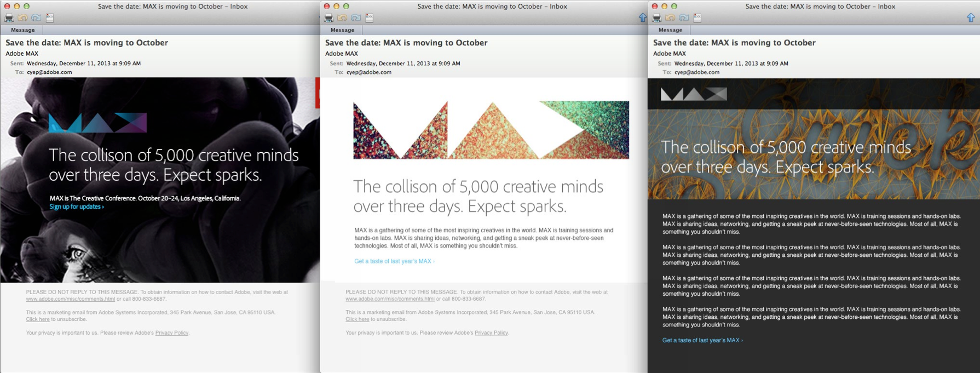Click recipient cyep@adobe.com in right window
The width and height of the screenshot is (980, 373).
pyautogui.click(x=697, y=72)
